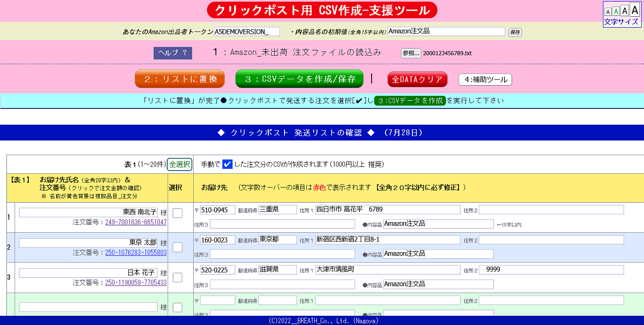The width and height of the screenshot is (644, 325).
Task: Click the 全選択 select-all button
Action: [180, 164]
